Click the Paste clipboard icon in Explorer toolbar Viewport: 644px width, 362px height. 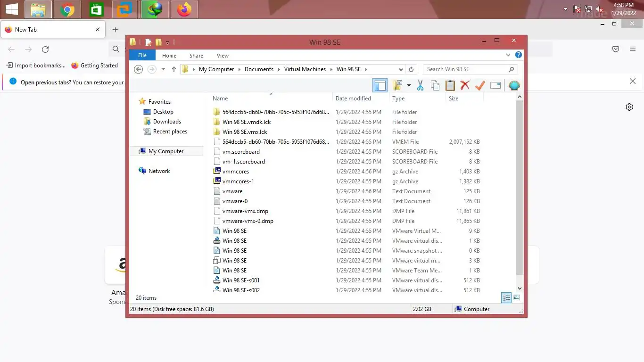coord(450,85)
